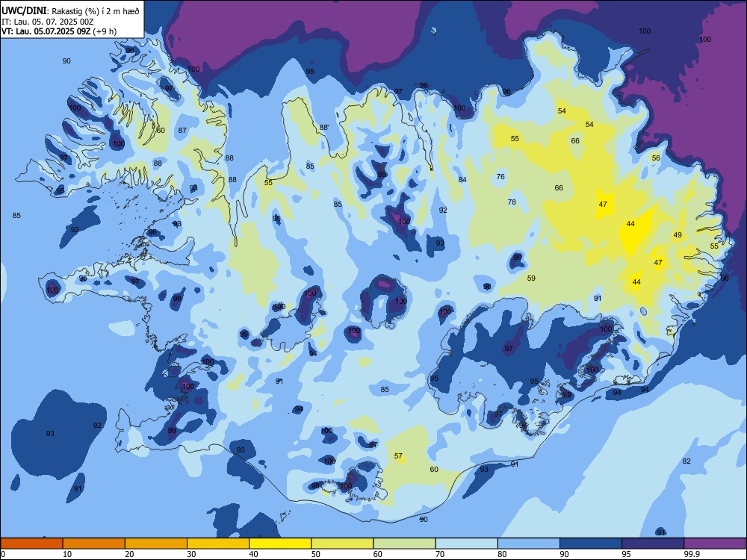The width and height of the screenshot is (747, 560).
Task: Click the 87 value in the Westfjords
Action: (182, 131)
